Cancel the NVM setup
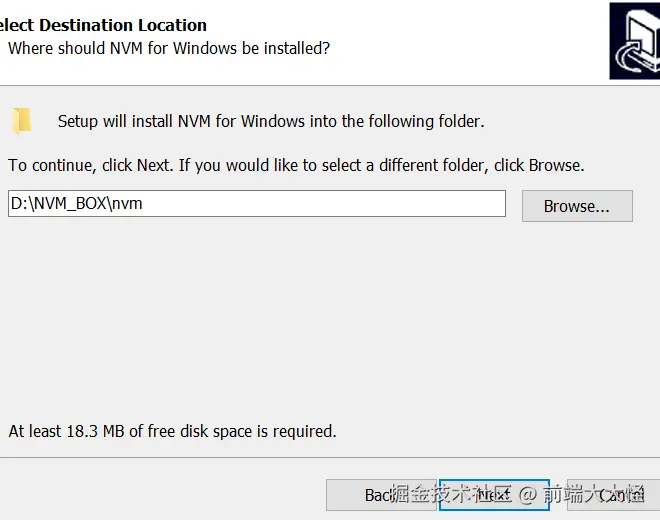 [x=610, y=495]
